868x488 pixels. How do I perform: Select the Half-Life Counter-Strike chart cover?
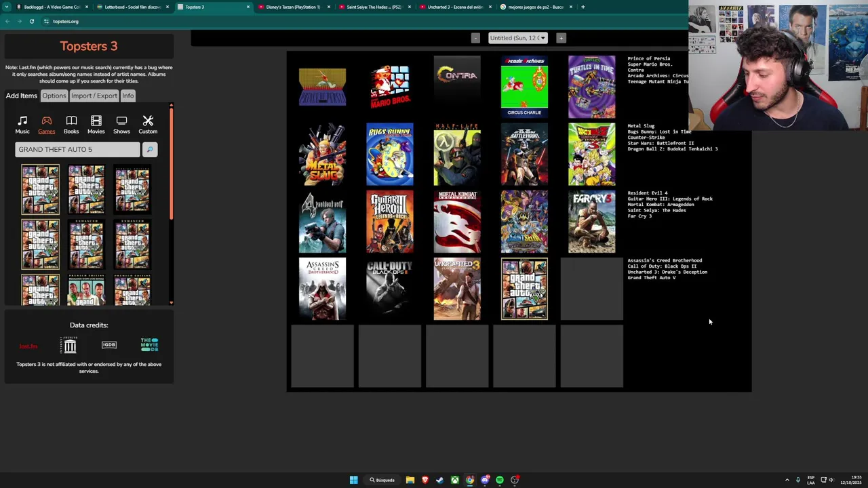(x=457, y=155)
